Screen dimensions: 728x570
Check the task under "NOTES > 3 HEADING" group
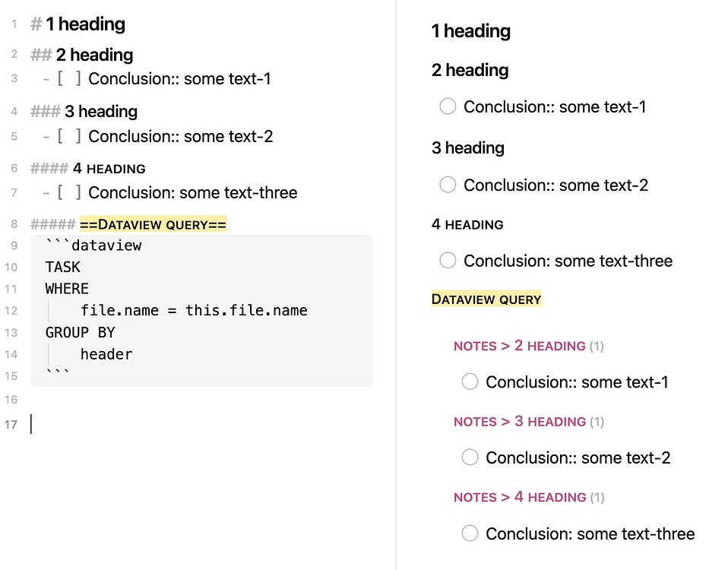pyautogui.click(x=470, y=458)
